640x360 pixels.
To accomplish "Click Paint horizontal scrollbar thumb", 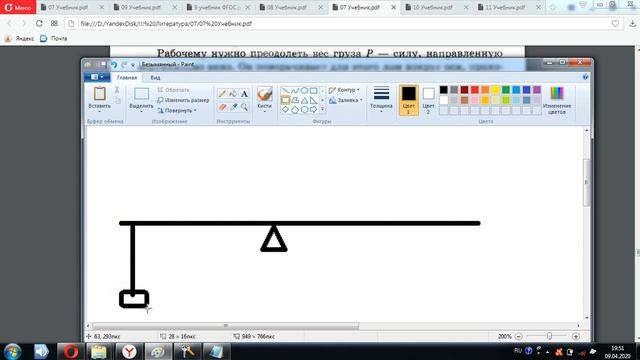I will (x=226, y=326).
